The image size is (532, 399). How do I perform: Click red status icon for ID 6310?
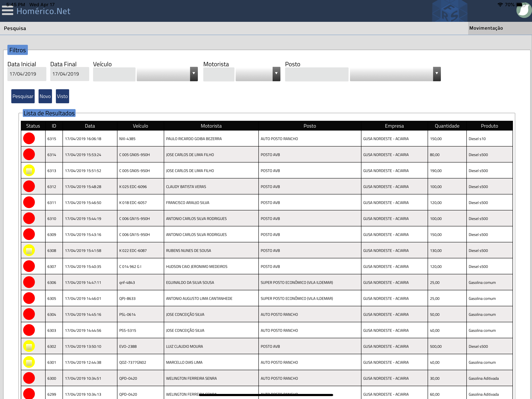coord(29,219)
